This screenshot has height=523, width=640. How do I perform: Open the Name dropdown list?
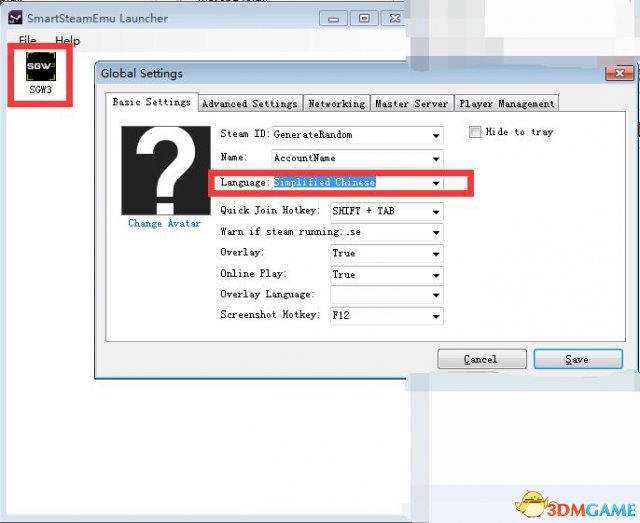tap(436, 158)
